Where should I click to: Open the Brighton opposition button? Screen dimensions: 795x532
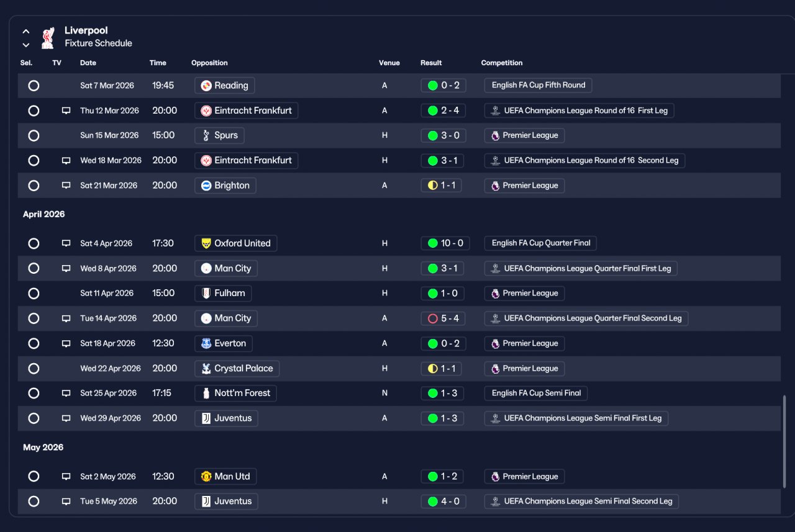[x=225, y=186]
